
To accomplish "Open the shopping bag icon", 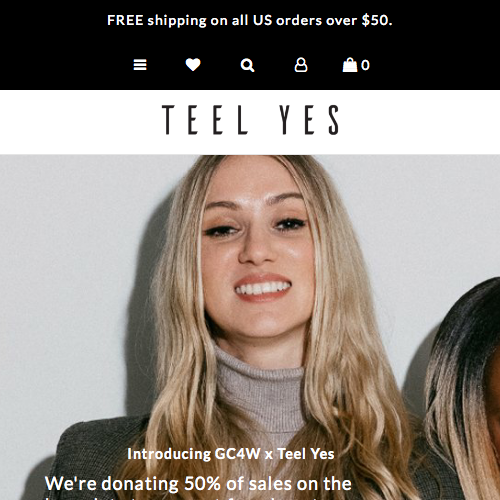I will pos(350,65).
